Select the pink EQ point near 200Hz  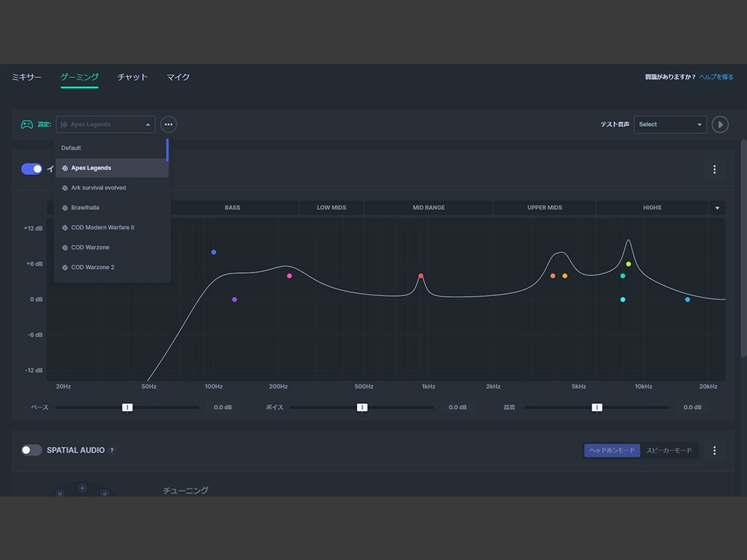pos(289,276)
